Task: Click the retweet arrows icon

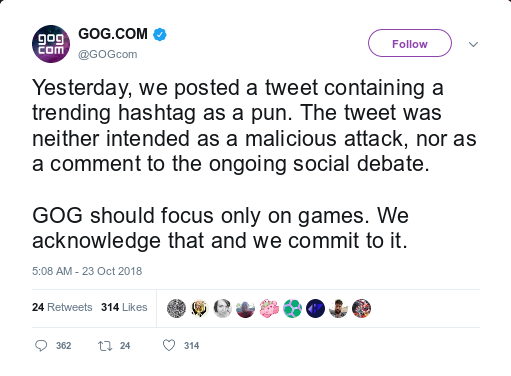Action: point(105,346)
